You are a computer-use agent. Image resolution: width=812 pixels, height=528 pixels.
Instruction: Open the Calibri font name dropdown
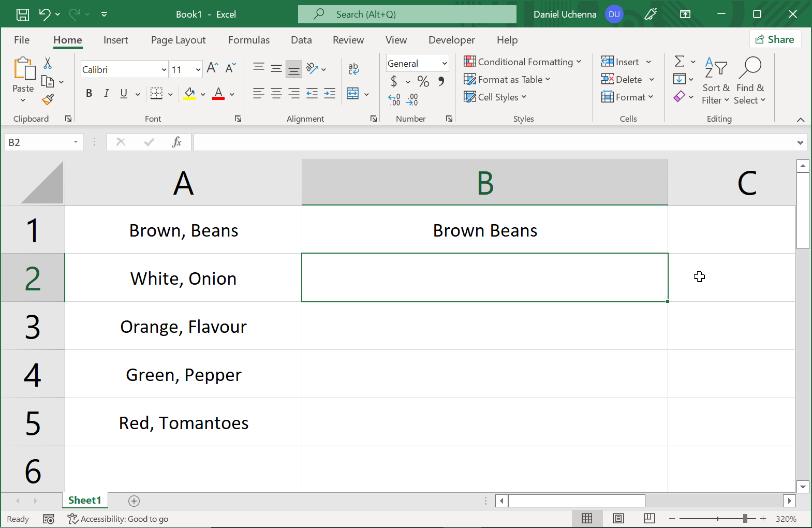click(164, 69)
